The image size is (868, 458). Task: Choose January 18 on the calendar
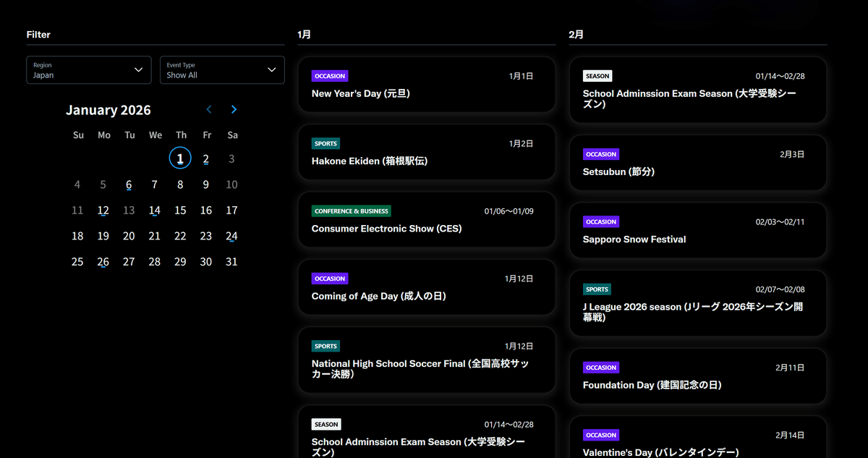pyautogui.click(x=77, y=236)
